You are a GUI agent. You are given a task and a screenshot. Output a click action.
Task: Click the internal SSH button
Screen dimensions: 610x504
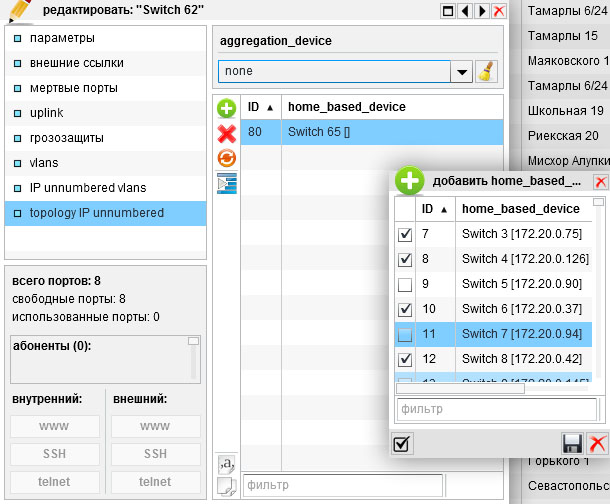(x=54, y=454)
